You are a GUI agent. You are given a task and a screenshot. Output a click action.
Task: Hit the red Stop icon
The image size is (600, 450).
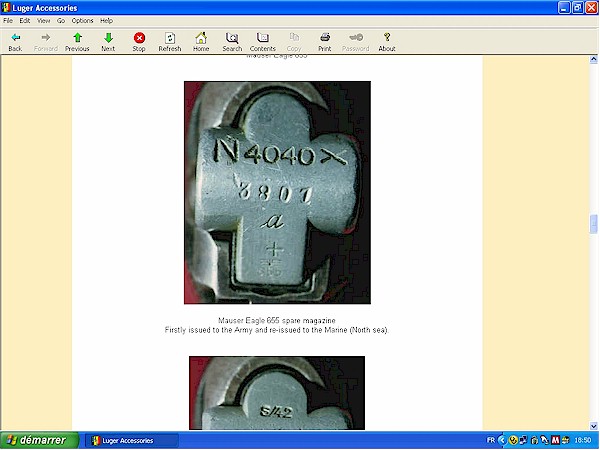point(139,38)
